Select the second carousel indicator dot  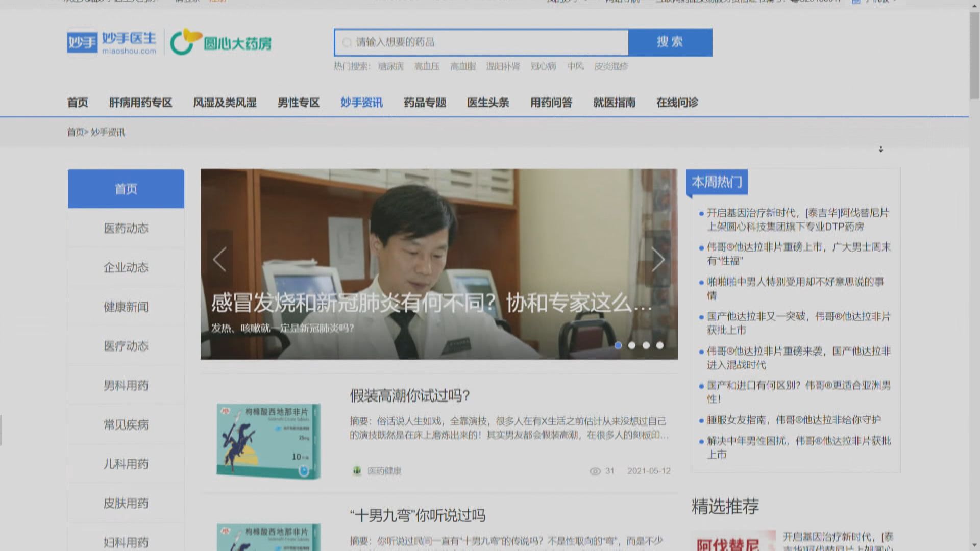[632, 345]
